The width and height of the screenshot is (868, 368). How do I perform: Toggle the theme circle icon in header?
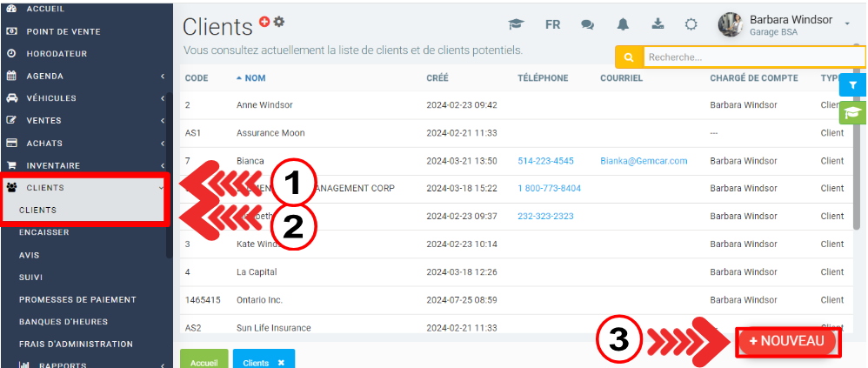(691, 24)
